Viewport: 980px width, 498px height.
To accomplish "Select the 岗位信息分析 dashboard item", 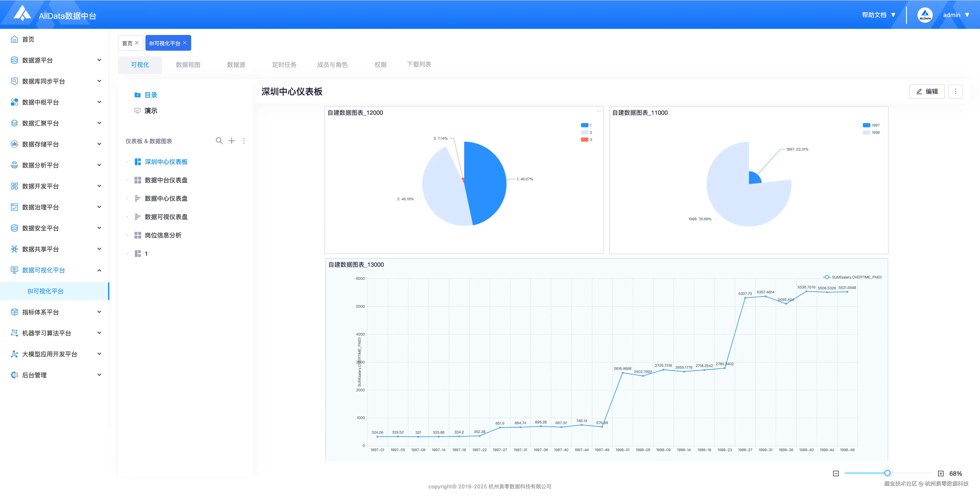I will click(x=163, y=235).
